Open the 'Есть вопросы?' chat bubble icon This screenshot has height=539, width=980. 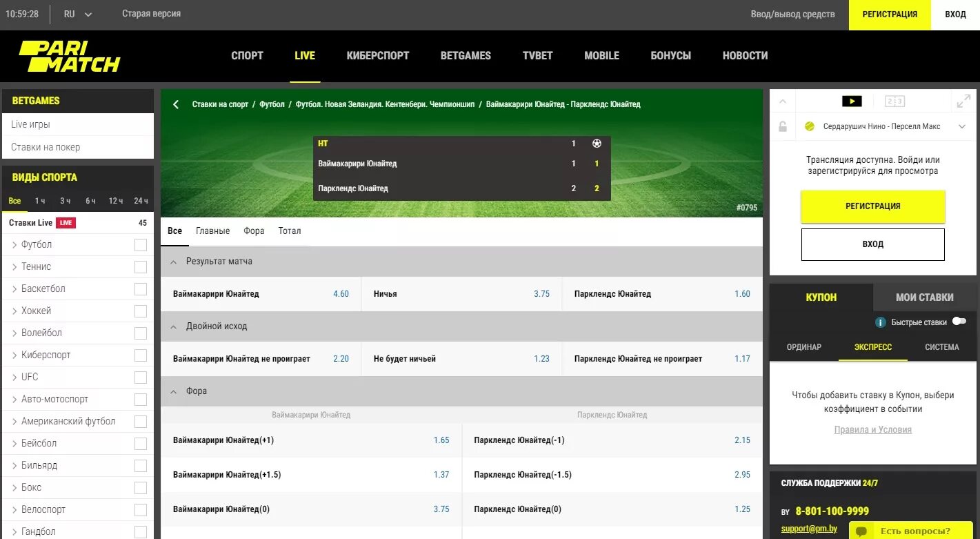861,531
